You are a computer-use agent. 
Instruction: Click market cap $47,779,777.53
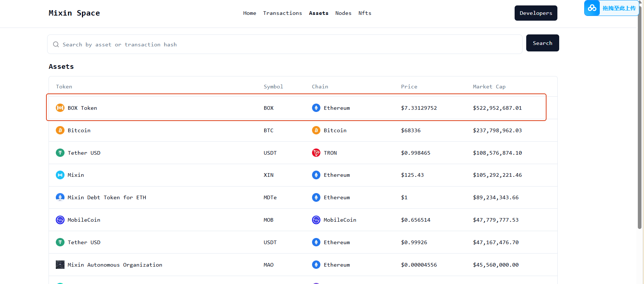click(x=496, y=220)
